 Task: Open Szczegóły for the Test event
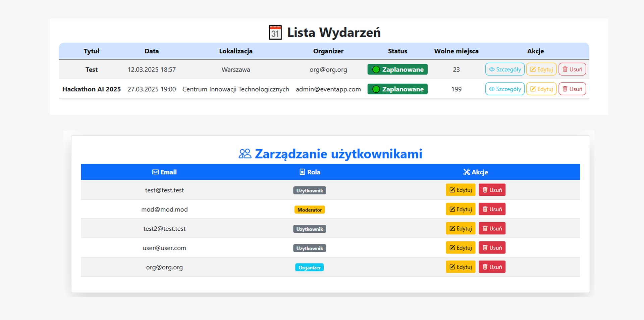tap(505, 69)
